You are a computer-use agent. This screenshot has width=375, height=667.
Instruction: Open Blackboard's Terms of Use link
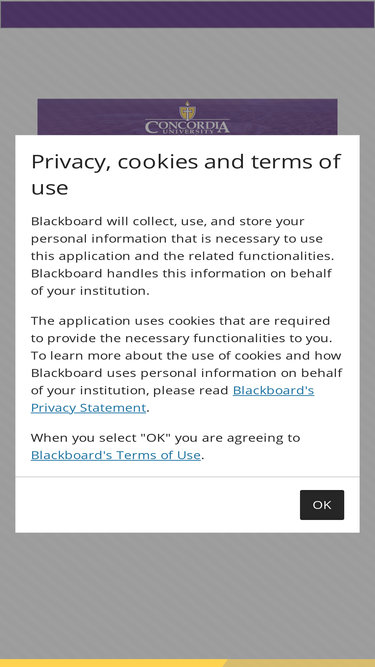pyautogui.click(x=116, y=455)
